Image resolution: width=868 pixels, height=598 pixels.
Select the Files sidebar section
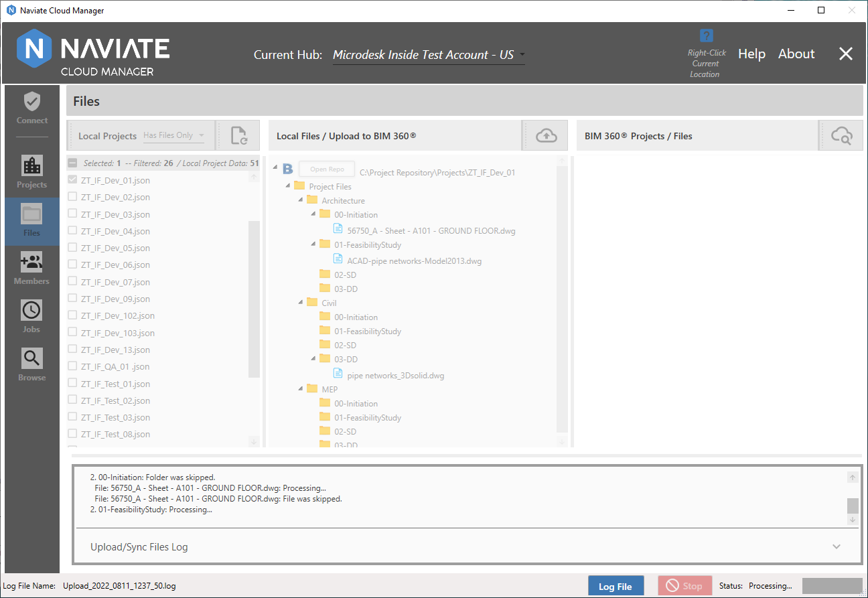pos(31,221)
